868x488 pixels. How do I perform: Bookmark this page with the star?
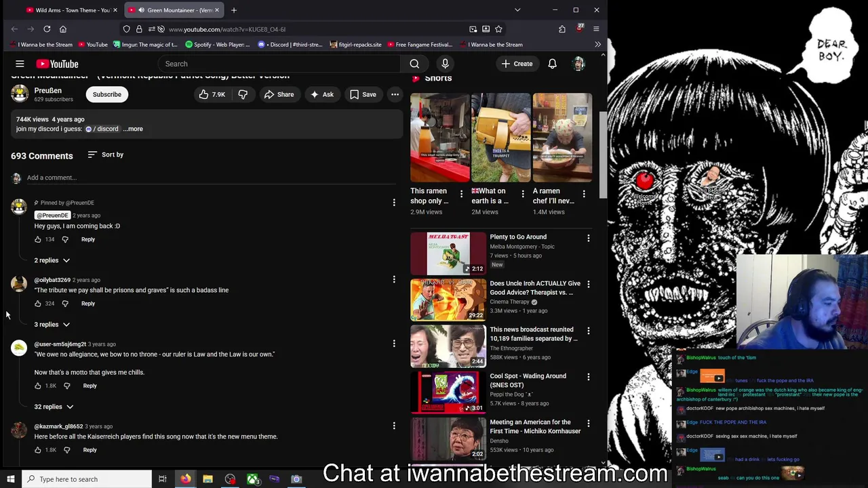(x=498, y=29)
